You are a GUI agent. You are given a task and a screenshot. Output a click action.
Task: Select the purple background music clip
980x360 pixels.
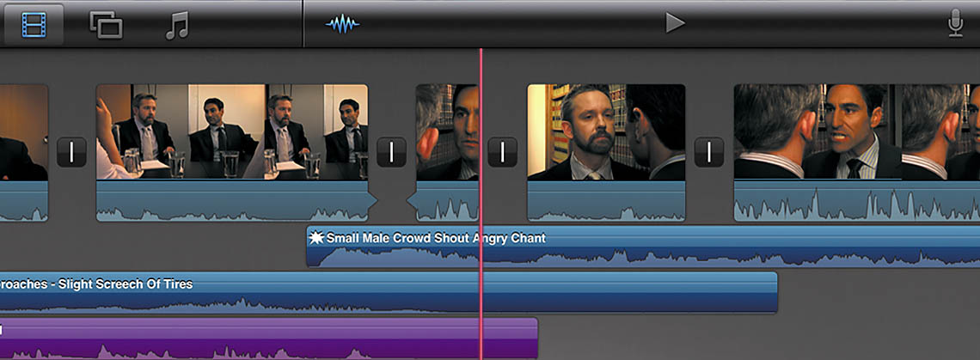click(269, 339)
